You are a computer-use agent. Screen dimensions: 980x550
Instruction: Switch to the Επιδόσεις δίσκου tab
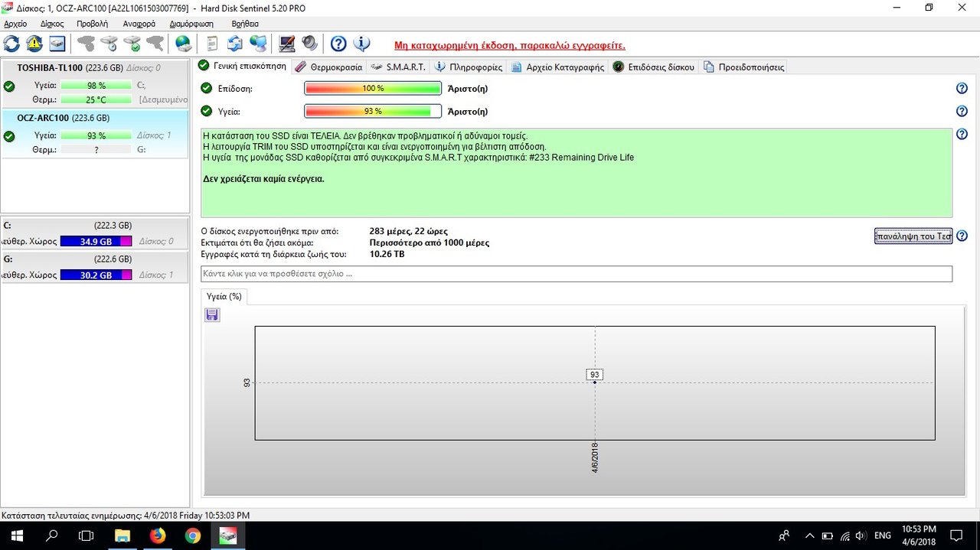coord(653,67)
